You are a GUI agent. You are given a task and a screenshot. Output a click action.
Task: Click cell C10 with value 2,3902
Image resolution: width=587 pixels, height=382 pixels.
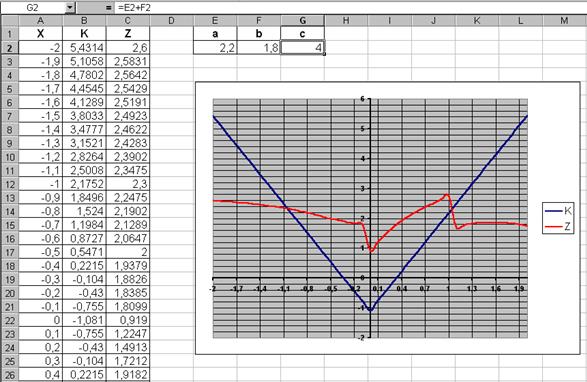(128, 157)
